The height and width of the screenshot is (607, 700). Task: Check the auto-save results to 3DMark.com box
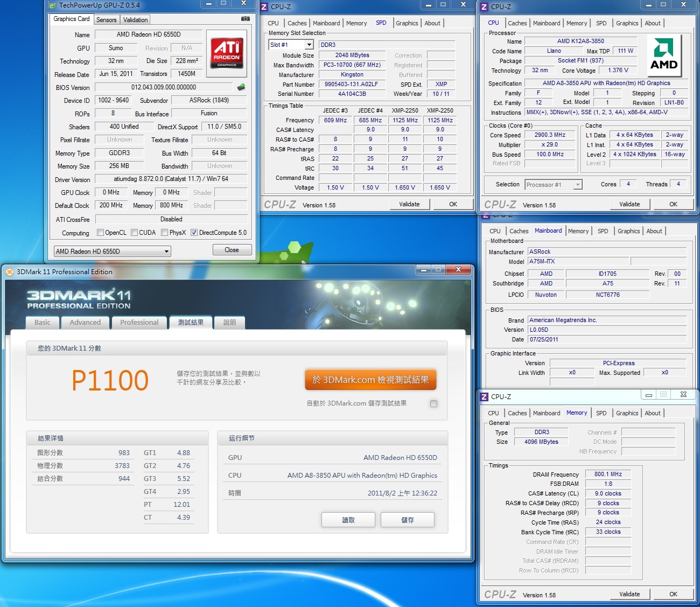click(x=433, y=403)
